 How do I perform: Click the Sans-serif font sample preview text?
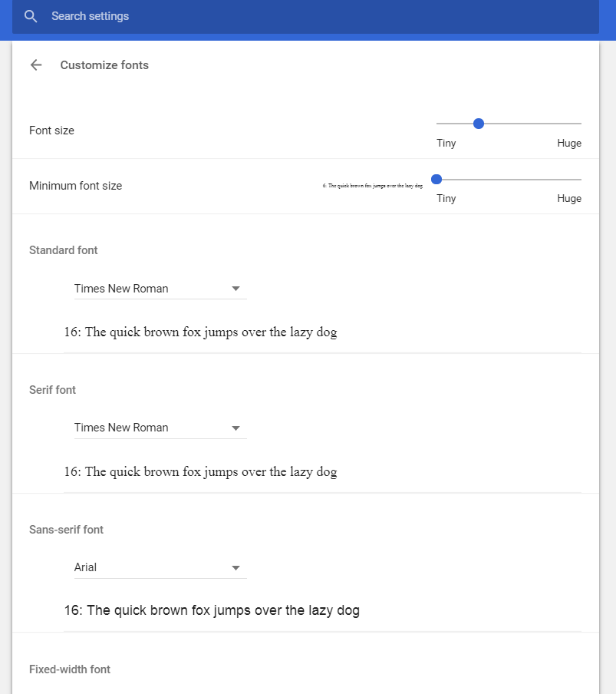[x=212, y=611]
